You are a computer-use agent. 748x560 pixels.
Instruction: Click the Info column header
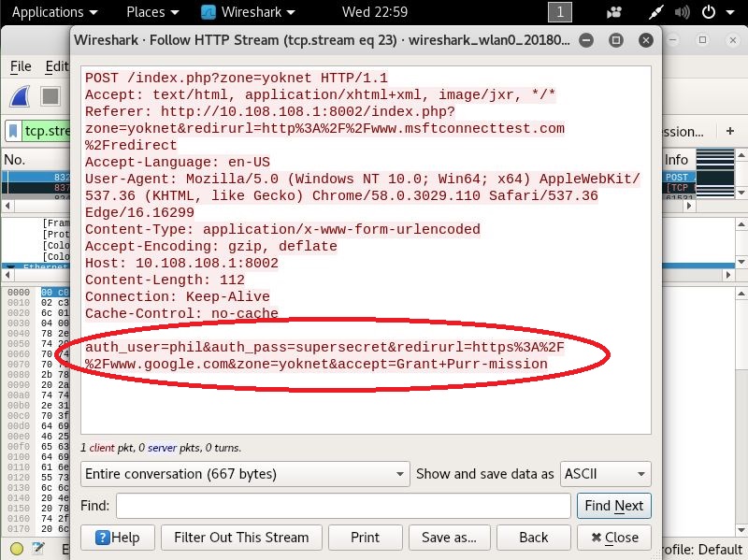pyautogui.click(x=676, y=159)
